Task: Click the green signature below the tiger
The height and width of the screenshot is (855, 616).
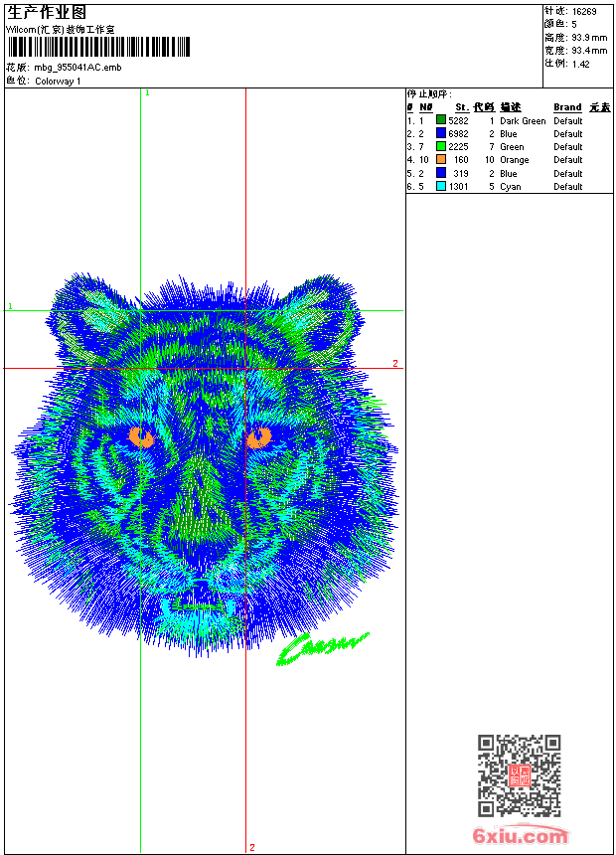Action: pyautogui.click(x=320, y=647)
